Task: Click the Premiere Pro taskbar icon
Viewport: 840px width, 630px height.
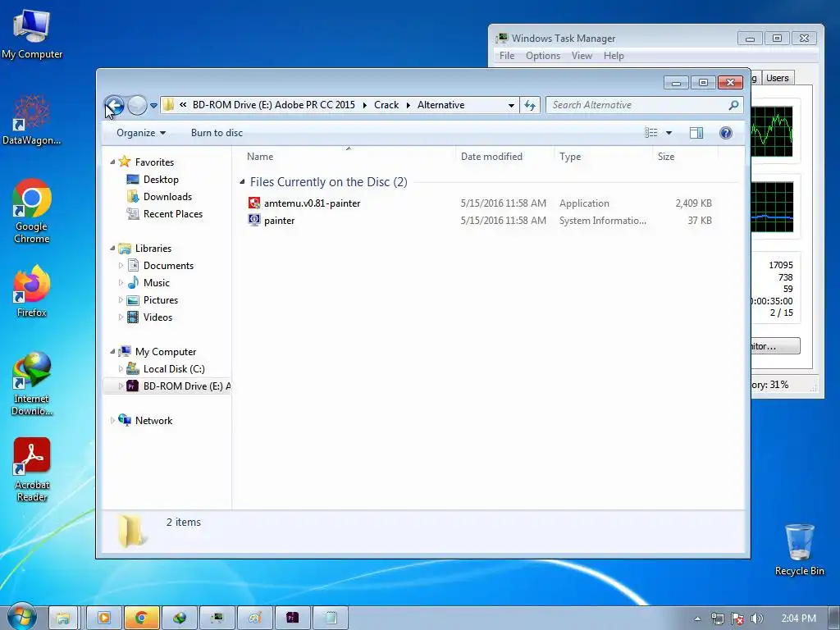Action: tap(293, 619)
